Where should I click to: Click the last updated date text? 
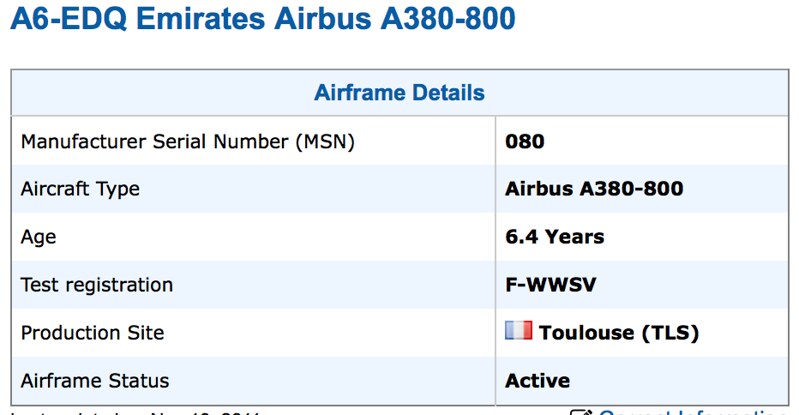click(x=135, y=411)
